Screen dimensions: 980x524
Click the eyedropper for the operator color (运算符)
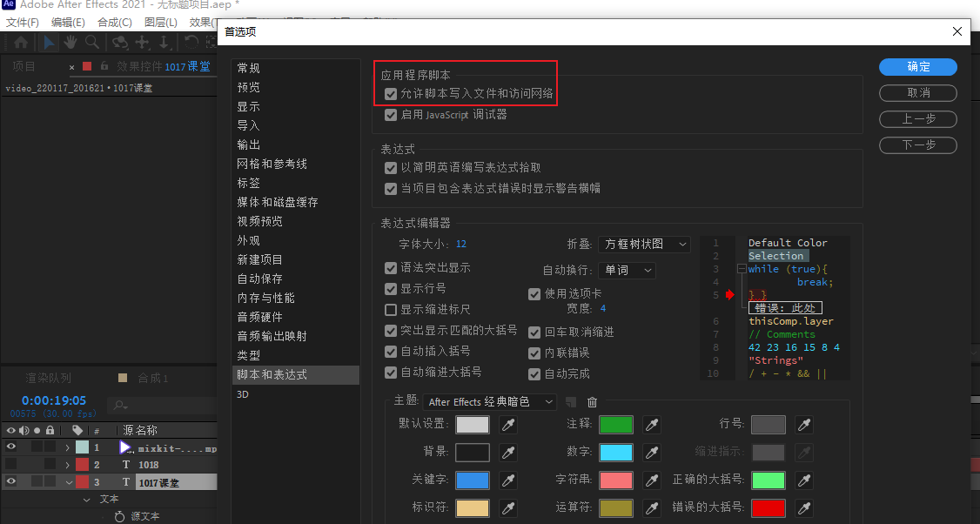click(652, 507)
